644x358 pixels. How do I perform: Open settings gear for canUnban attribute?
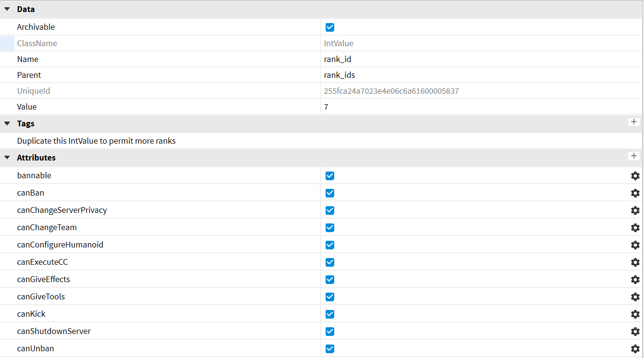pos(635,348)
